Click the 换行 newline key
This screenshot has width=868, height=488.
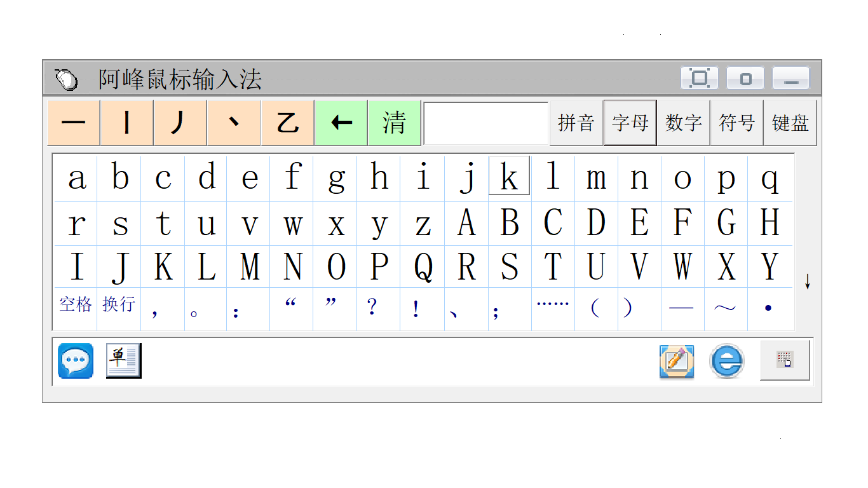click(x=119, y=309)
